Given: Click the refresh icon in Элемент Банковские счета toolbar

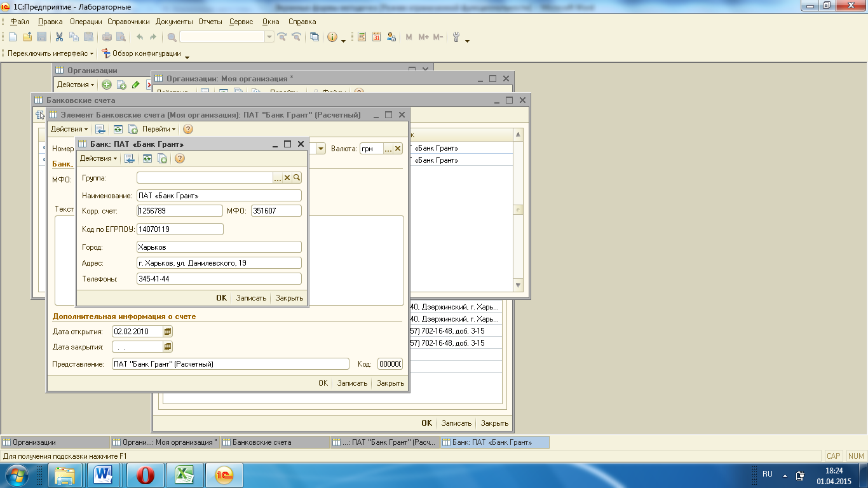Looking at the screenshot, I should 118,129.
